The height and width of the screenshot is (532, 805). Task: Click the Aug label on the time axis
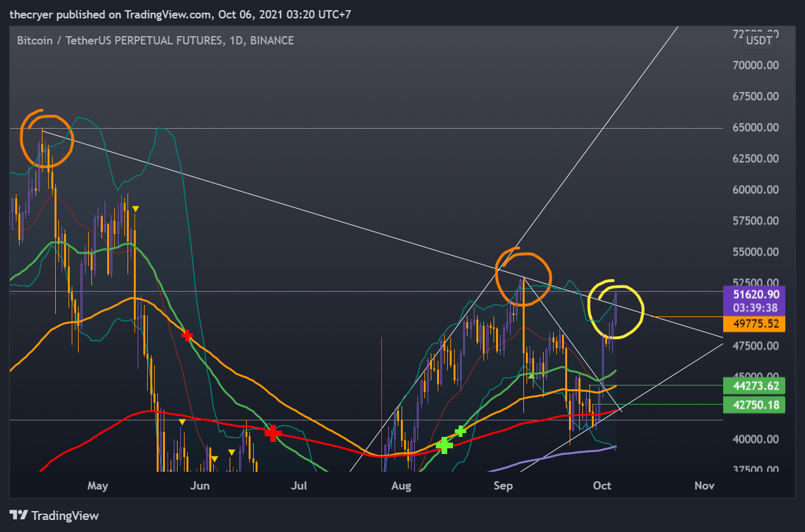[x=402, y=486]
